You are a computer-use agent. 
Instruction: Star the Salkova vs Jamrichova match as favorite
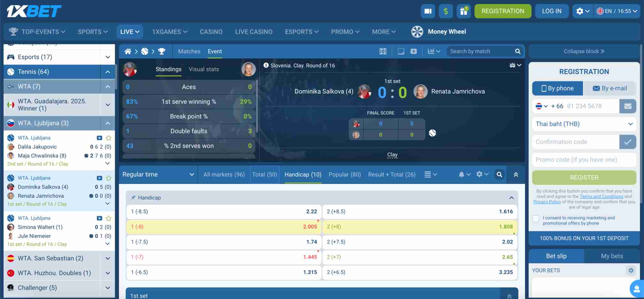[x=108, y=178]
